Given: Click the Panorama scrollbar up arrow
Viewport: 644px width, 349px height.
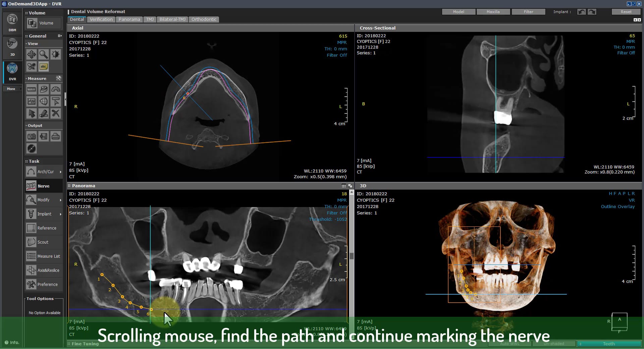Looking at the screenshot, I should (352, 193).
